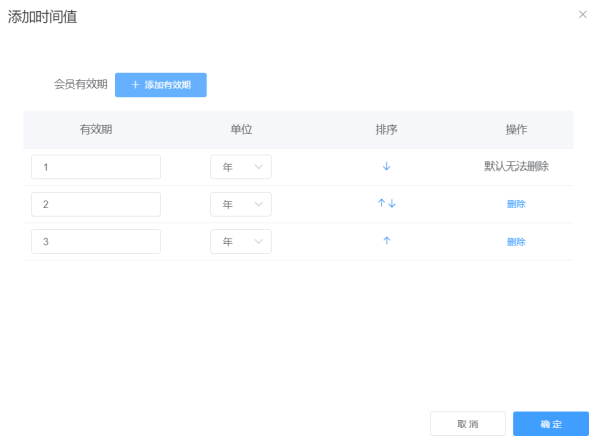Click the 添加有效期 button

tap(161, 85)
